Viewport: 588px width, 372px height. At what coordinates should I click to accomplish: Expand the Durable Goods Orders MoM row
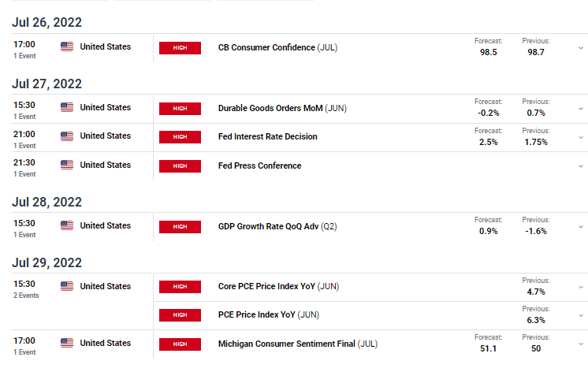pyautogui.click(x=580, y=109)
